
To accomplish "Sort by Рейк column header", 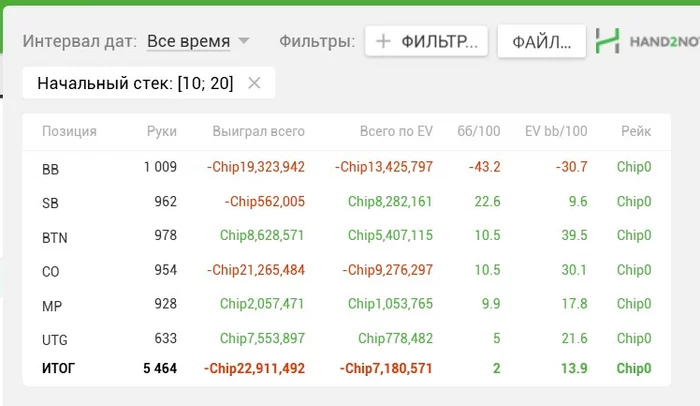I will [x=635, y=131].
